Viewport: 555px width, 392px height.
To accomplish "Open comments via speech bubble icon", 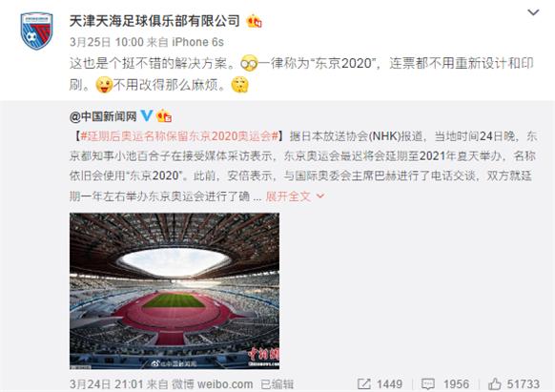I will click(x=428, y=384).
